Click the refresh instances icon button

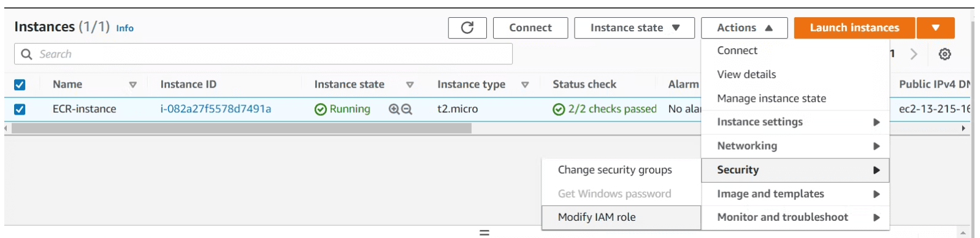tap(467, 28)
